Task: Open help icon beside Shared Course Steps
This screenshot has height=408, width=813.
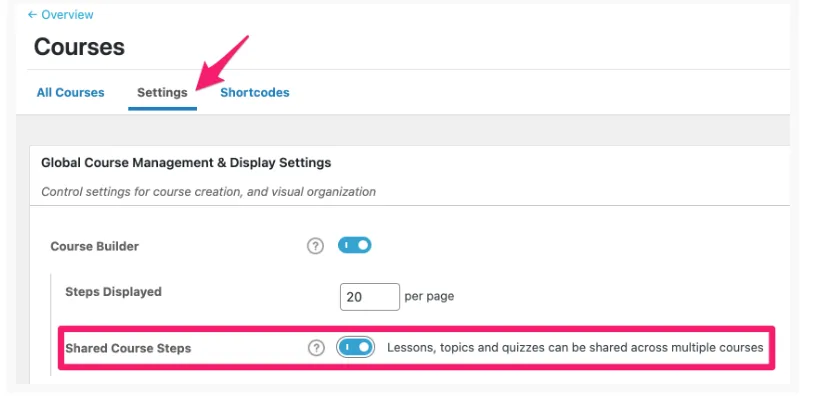Action: pos(316,348)
